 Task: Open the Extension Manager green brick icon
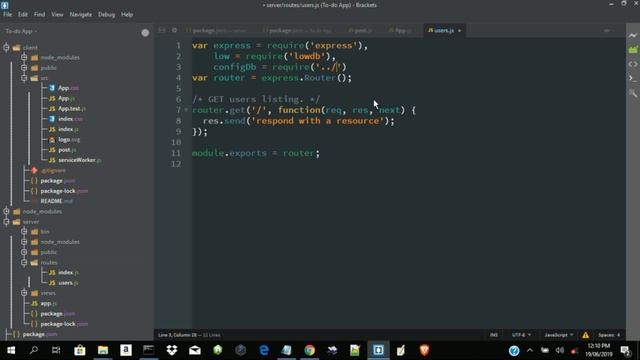click(633, 49)
